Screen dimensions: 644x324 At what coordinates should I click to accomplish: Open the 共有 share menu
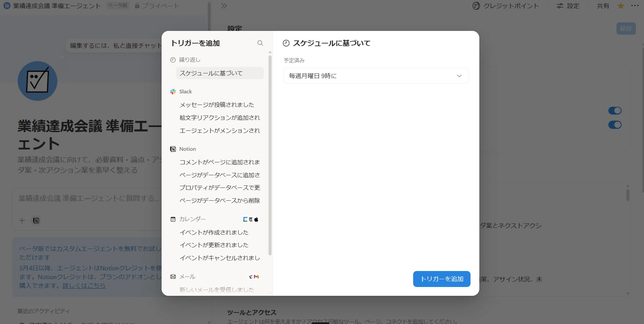603,6
